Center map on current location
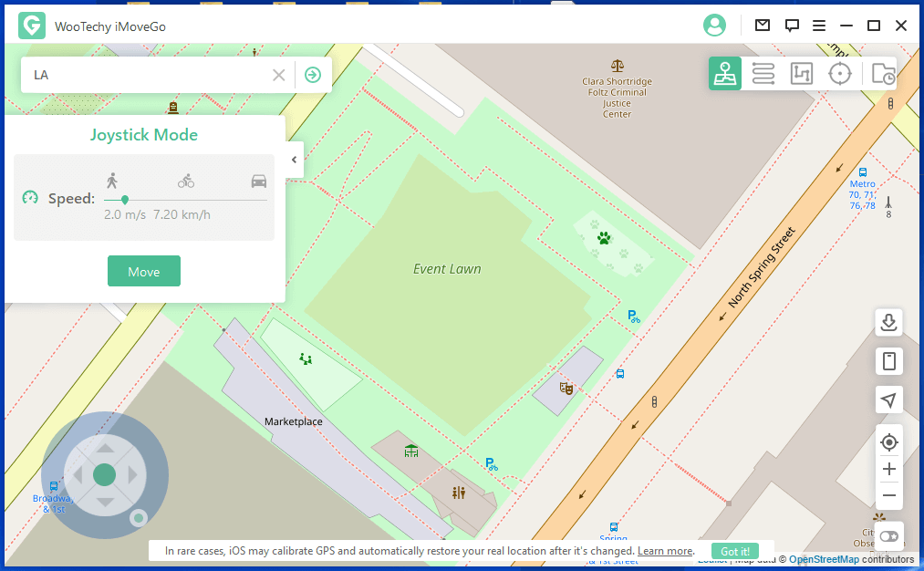The image size is (924, 571). point(888,443)
